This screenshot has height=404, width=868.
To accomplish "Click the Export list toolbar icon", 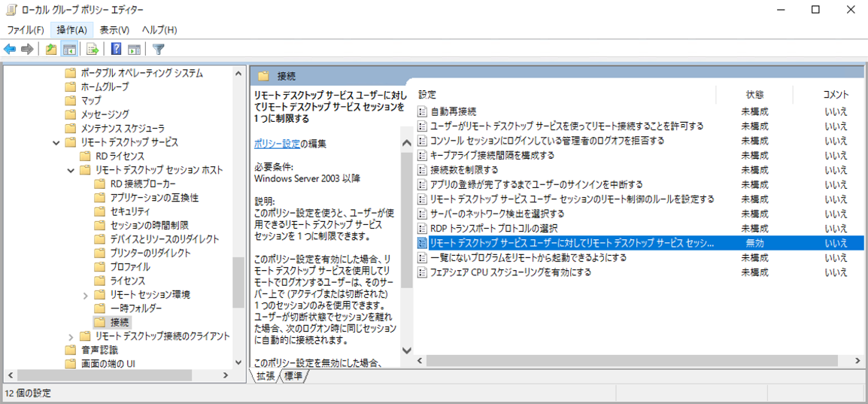I will click(93, 50).
